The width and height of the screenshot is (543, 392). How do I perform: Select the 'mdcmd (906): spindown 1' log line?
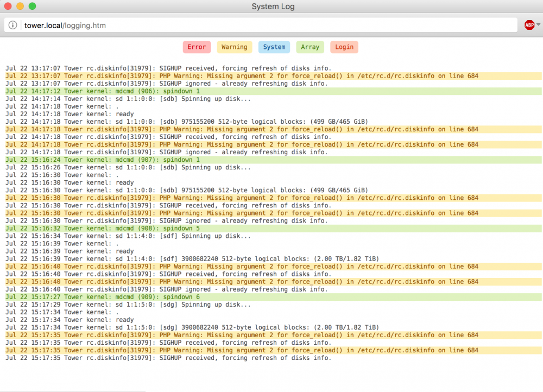click(274, 91)
